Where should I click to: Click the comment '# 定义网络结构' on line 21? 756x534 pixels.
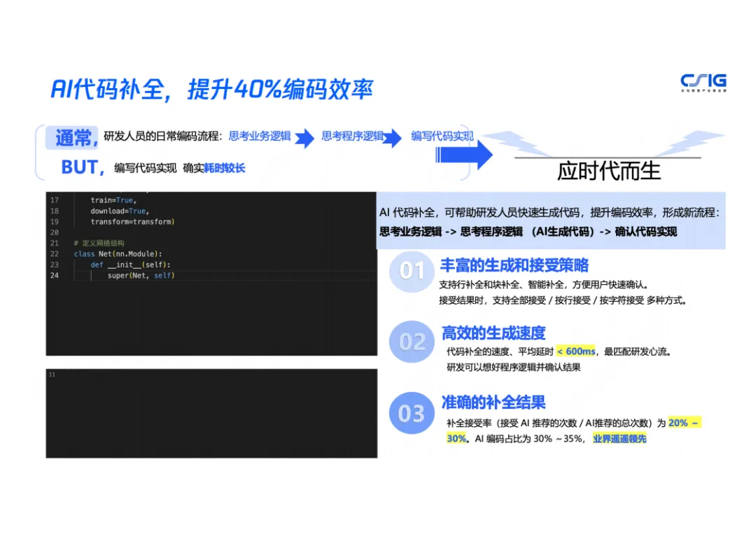pos(99,244)
